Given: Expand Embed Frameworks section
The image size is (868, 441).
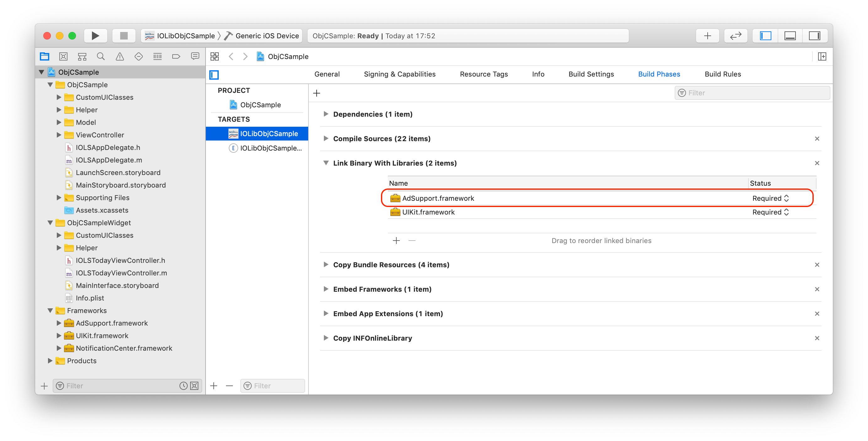Looking at the screenshot, I should click(x=325, y=289).
